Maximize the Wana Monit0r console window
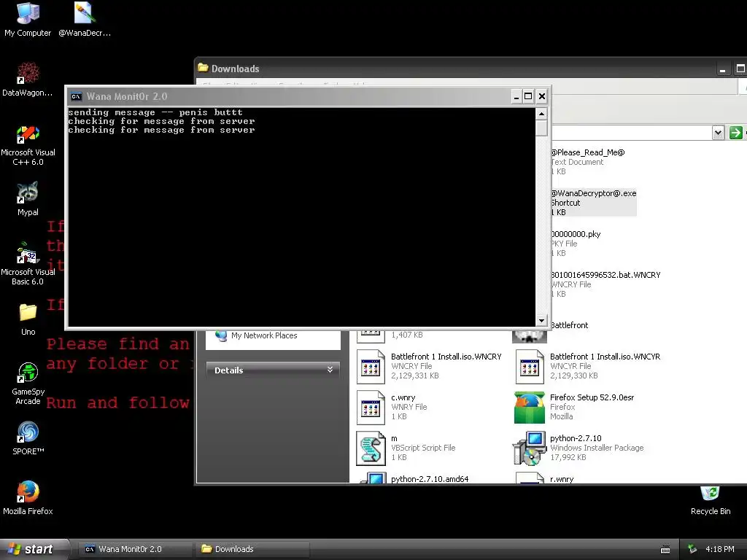The width and height of the screenshot is (747, 560). tap(528, 97)
